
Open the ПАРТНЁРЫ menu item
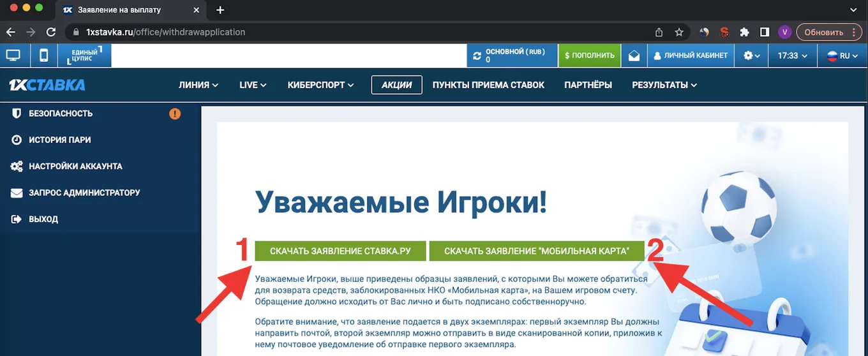[x=588, y=85]
